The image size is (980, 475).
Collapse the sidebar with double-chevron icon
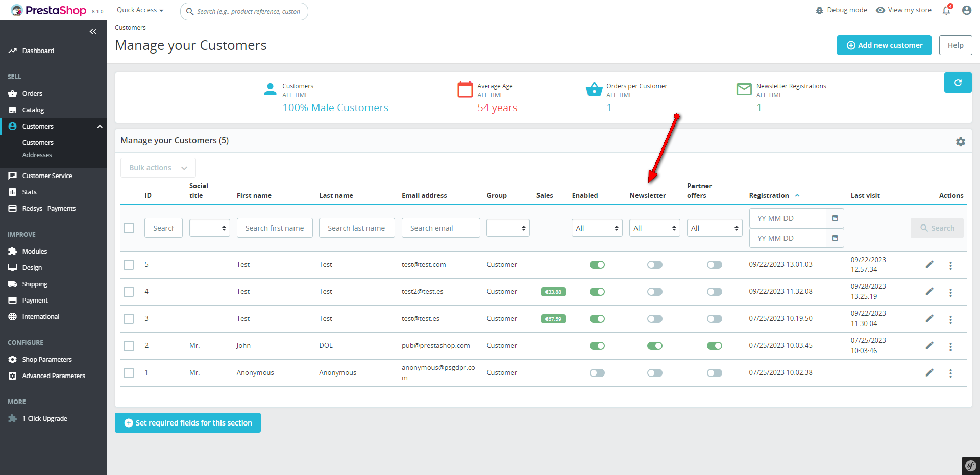pos(93,32)
